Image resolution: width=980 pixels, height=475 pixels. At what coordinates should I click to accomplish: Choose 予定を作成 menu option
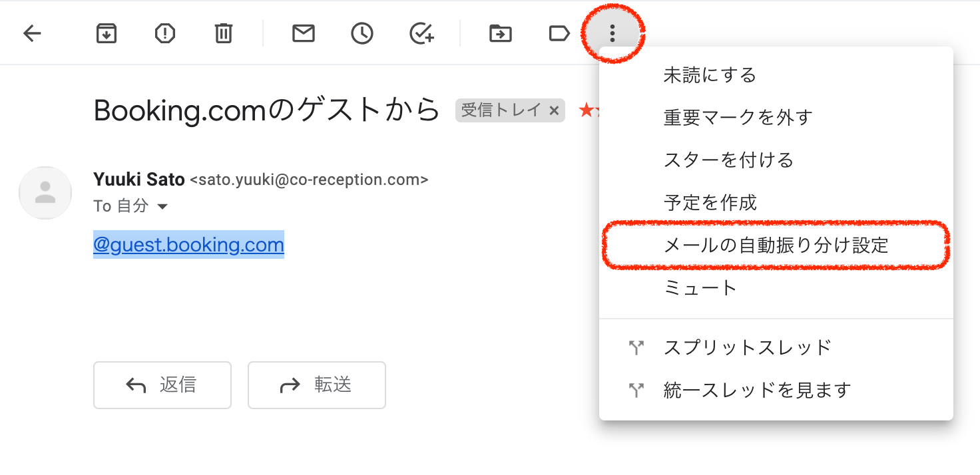click(710, 203)
